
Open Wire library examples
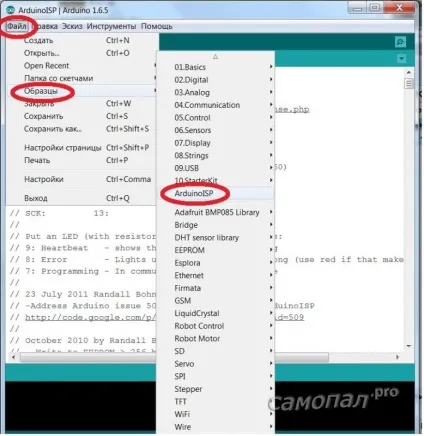coord(216,427)
